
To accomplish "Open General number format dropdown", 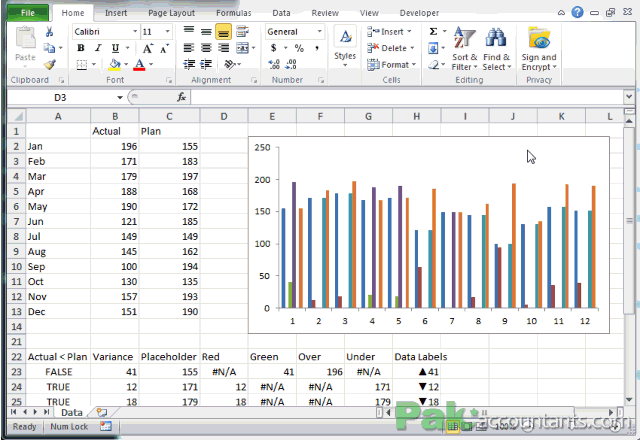I will coord(320,31).
